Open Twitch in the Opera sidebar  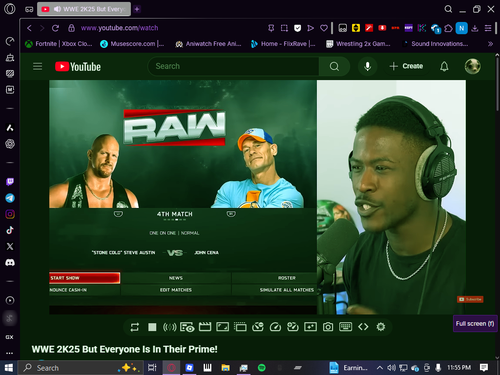10,182
